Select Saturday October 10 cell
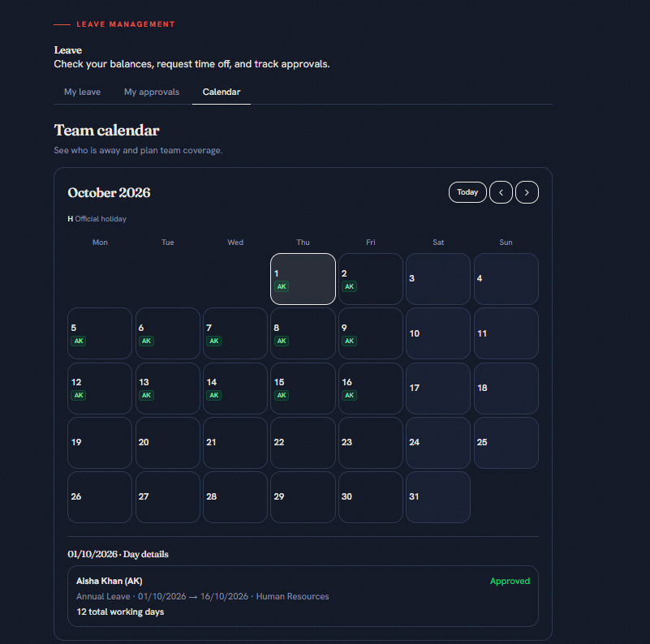This screenshot has width=650, height=644. (437, 333)
